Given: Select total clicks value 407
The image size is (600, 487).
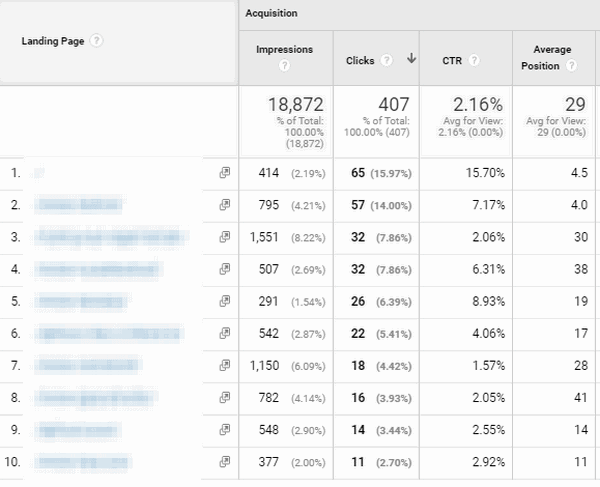Looking at the screenshot, I should (x=394, y=104).
